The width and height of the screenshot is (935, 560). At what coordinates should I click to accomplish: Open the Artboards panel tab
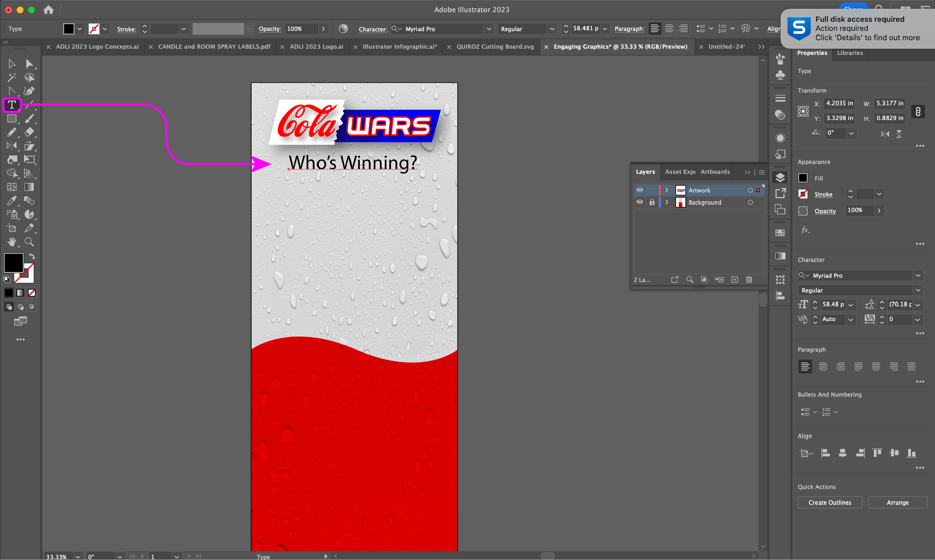point(715,172)
